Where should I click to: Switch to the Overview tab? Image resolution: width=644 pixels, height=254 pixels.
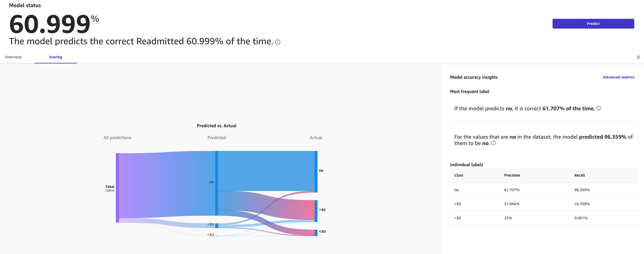coord(13,57)
